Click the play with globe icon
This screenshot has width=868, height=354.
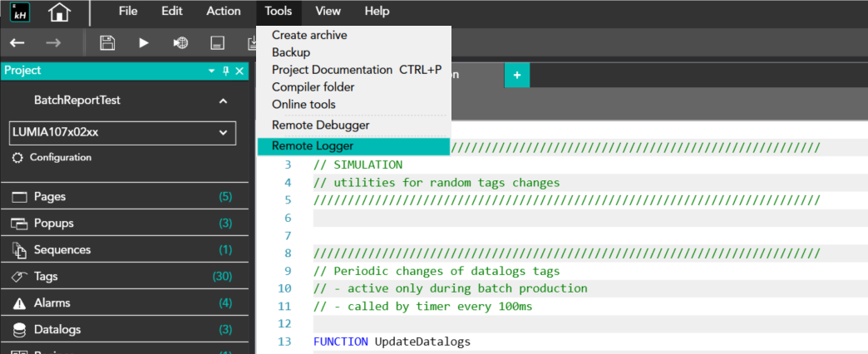click(180, 42)
